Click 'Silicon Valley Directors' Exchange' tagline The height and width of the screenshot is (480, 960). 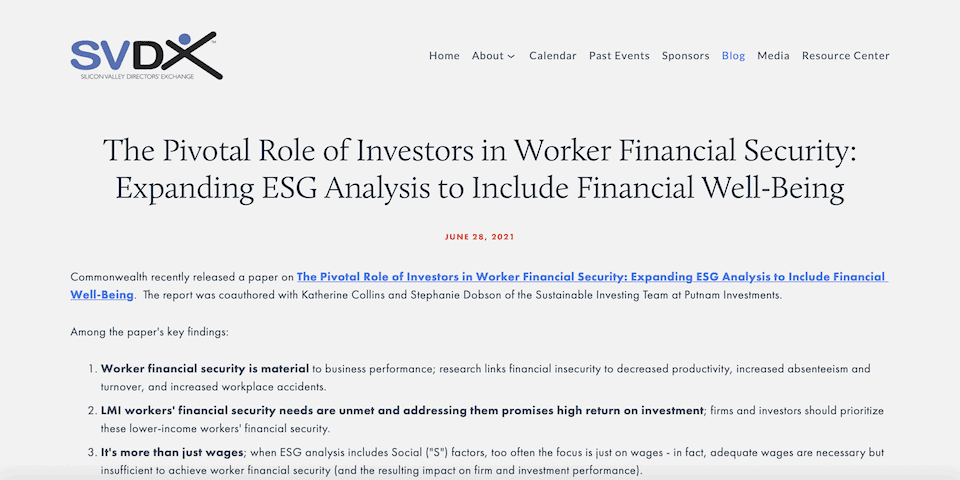click(138, 77)
